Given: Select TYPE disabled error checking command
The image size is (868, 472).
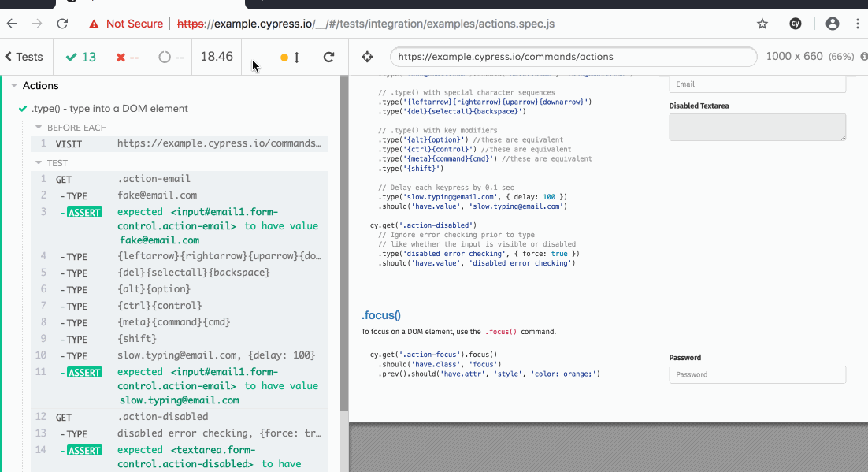Looking at the screenshot, I should [x=180, y=433].
